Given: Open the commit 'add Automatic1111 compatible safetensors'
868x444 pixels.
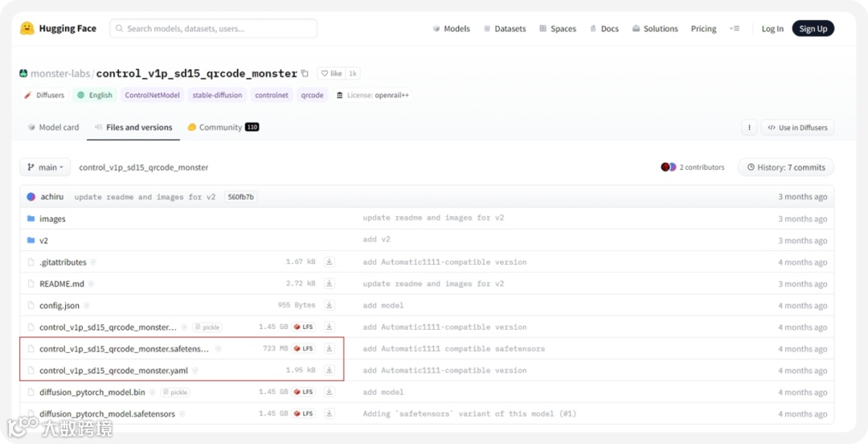Looking at the screenshot, I should click(453, 348).
